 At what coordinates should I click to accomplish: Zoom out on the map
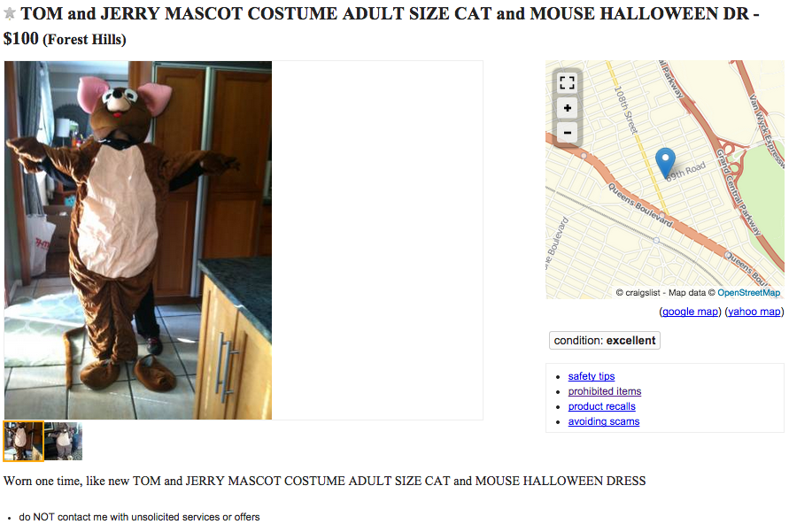(568, 133)
